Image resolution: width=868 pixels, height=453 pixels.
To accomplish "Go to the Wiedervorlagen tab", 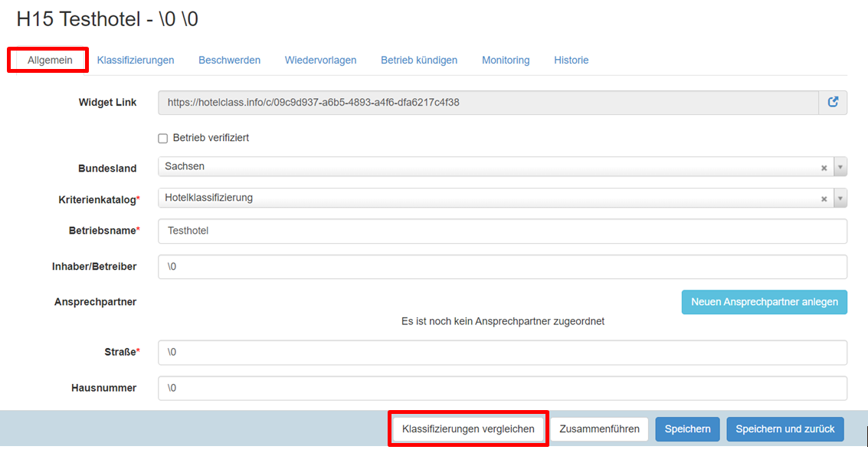I will click(320, 60).
